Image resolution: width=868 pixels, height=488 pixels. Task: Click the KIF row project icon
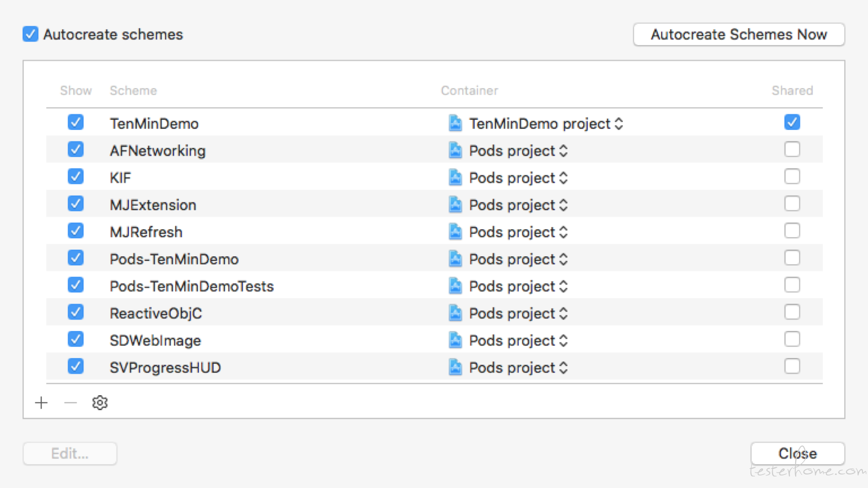[455, 177]
